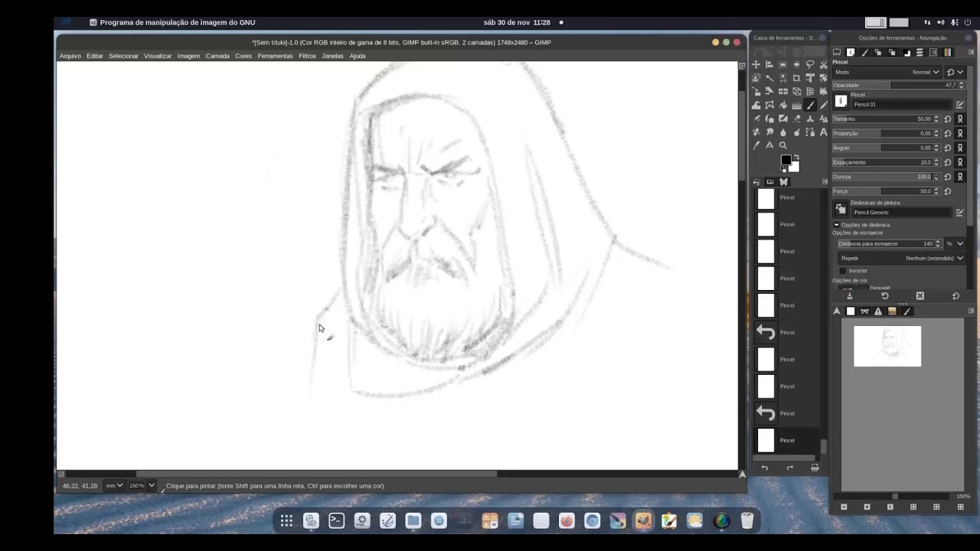Select the Eraser tool

click(x=796, y=119)
